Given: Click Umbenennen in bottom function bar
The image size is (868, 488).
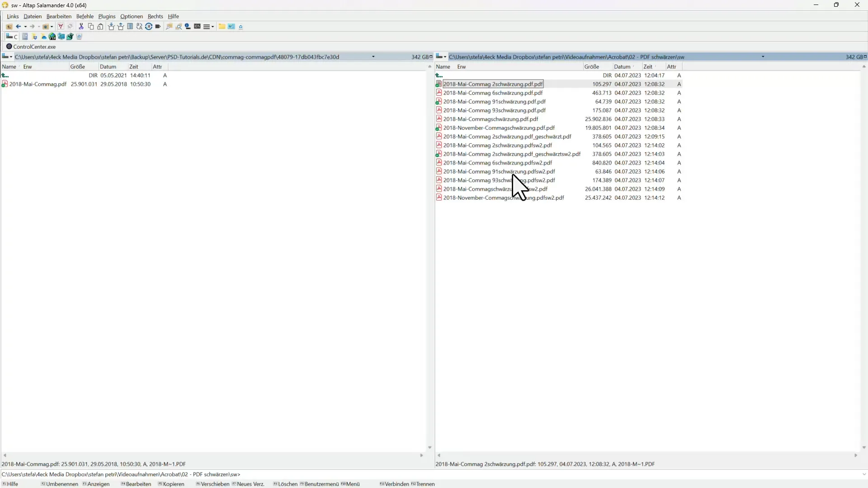Looking at the screenshot, I should click(x=60, y=484).
